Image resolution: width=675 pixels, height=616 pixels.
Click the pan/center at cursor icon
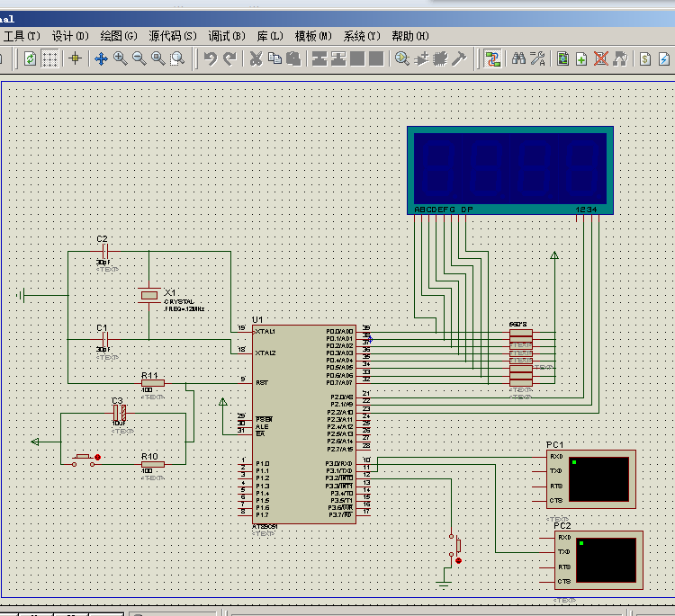click(x=101, y=58)
